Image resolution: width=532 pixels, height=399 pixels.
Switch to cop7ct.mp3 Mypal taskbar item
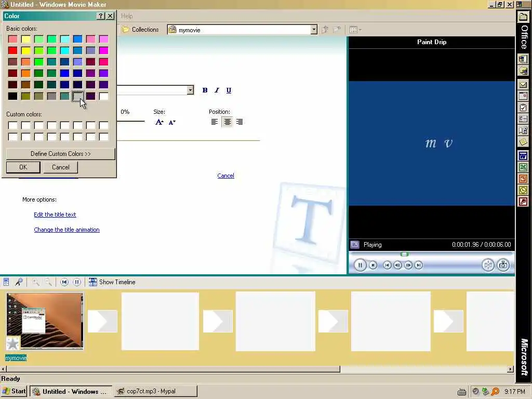(155, 391)
